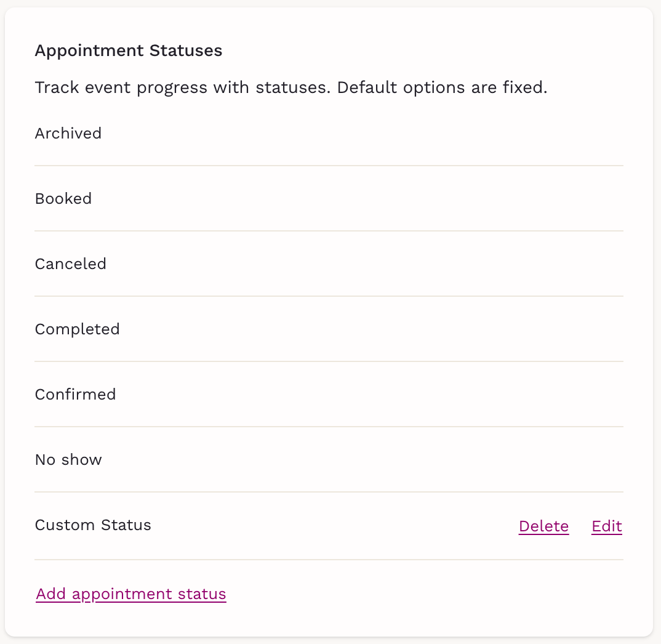Select the Archived status label
Viewport: 661px width, 644px height.
[68, 134]
